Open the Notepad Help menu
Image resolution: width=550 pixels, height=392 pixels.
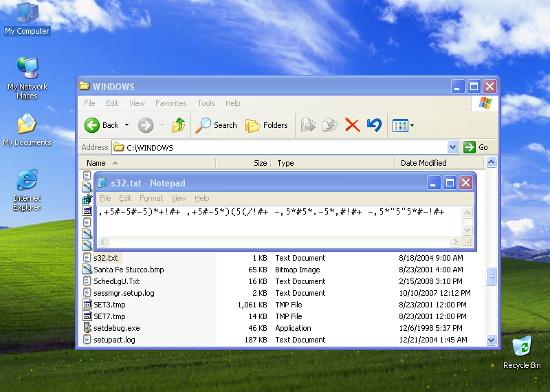pyautogui.click(x=201, y=198)
